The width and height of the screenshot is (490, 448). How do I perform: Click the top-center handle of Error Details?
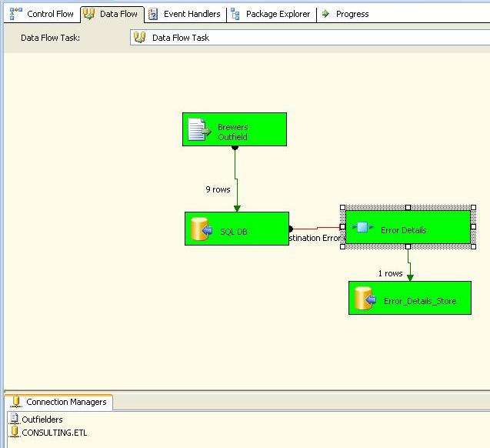pos(408,207)
